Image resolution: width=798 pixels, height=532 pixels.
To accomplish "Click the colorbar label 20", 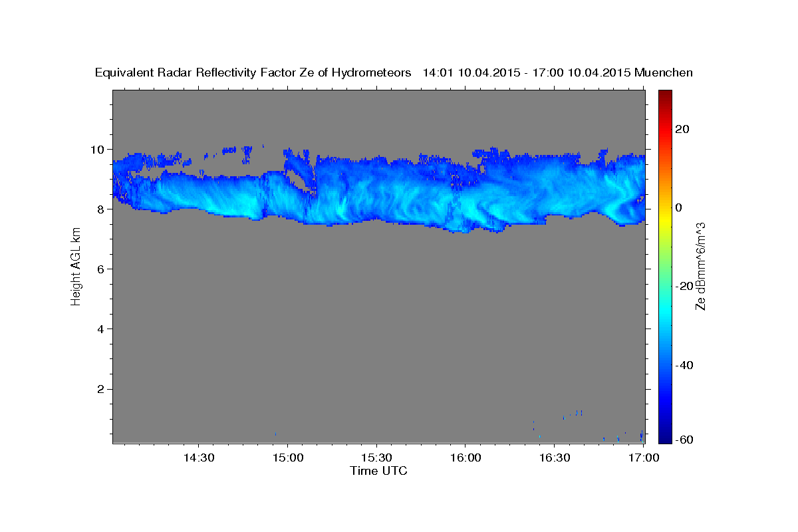I will tap(682, 129).
